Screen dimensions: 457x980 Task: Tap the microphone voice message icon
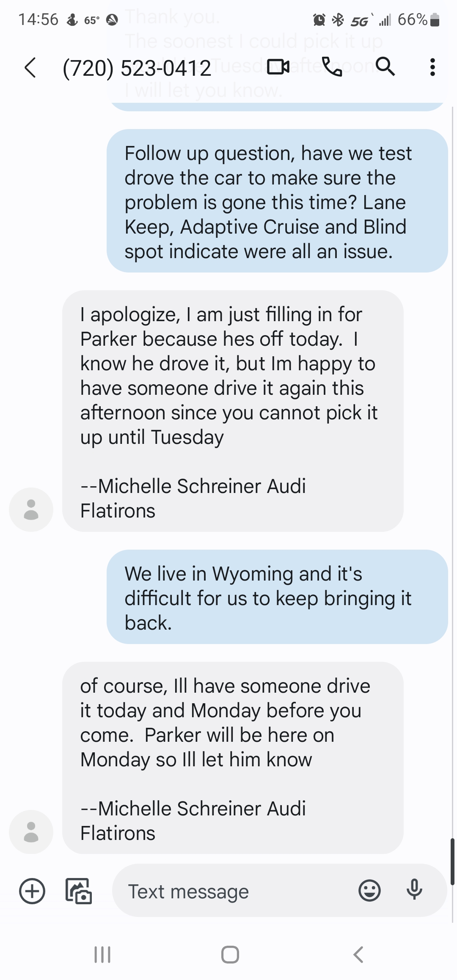(x=414, y=889)
